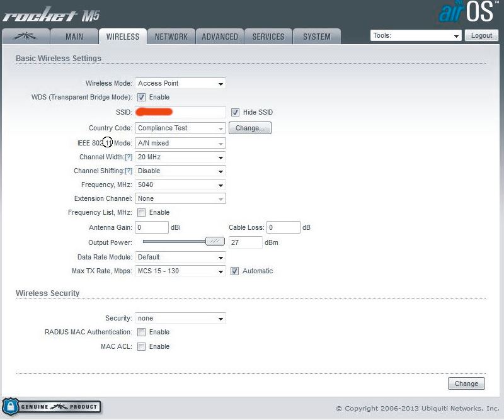
Task: Click the Basic Wireless Settings heading
Action: (x=59, y=58)
